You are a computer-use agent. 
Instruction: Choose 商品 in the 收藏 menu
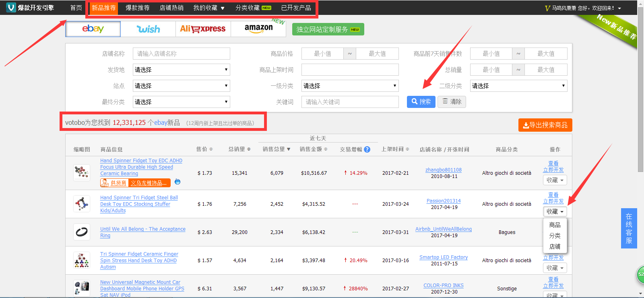tap(555, 225)
